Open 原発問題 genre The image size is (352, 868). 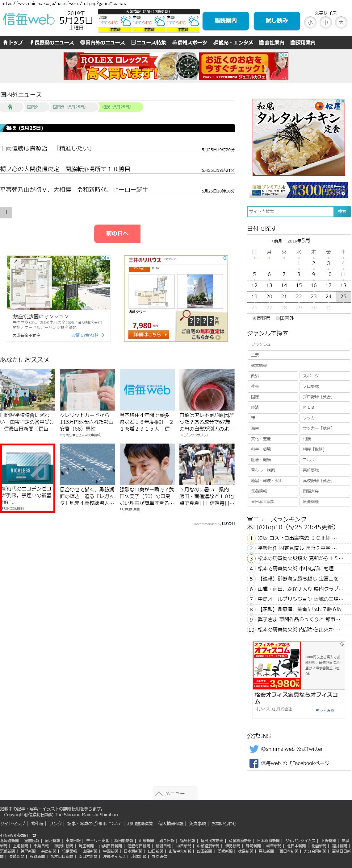tap(325, 501)
